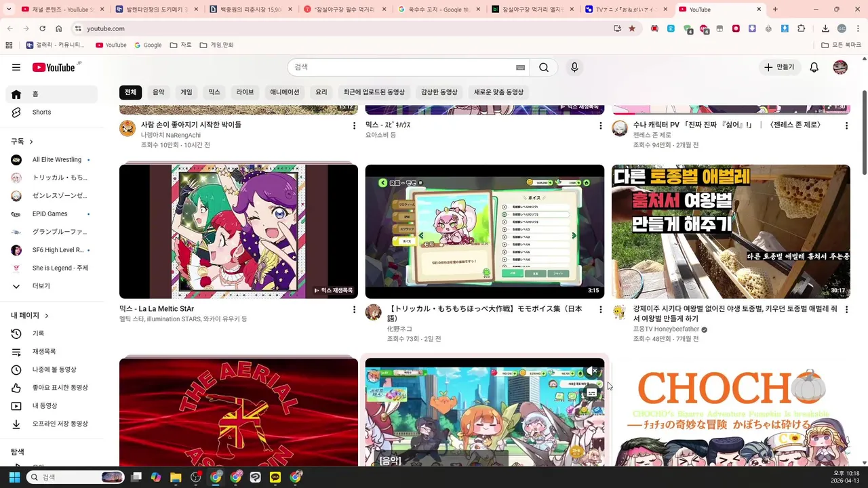The height and width of the screenshot is (488, 868).
Task: Toggle captions on the previewing video
Action: point(592,392)
